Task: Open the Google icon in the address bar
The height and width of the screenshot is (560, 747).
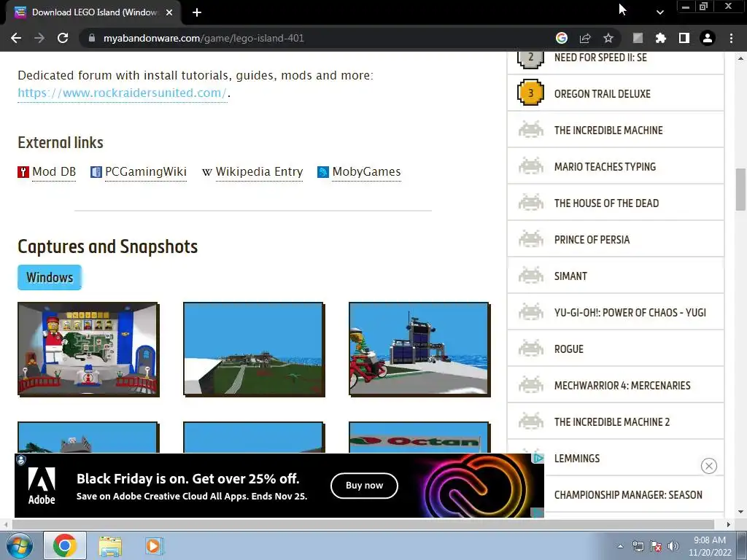Action: click(x=562, y=38)
